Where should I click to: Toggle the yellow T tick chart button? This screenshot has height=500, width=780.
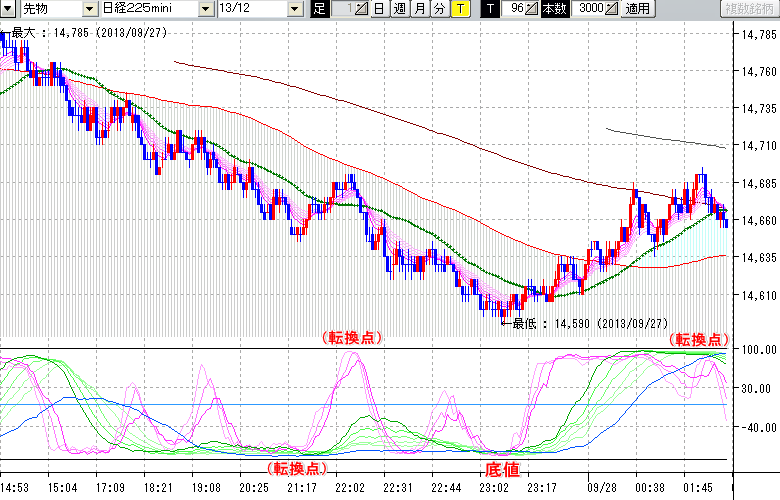tap(459, 9)
